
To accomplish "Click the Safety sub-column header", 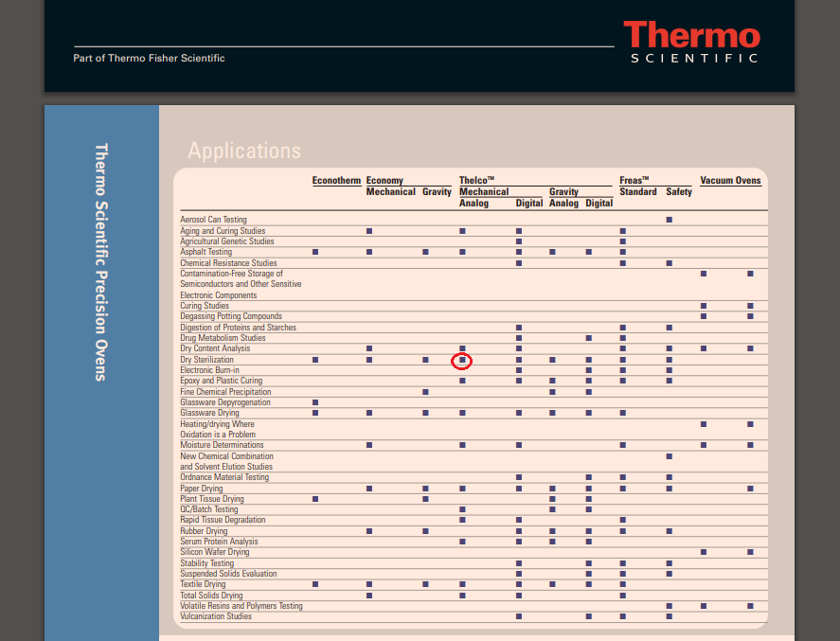I will click(678, 191).
